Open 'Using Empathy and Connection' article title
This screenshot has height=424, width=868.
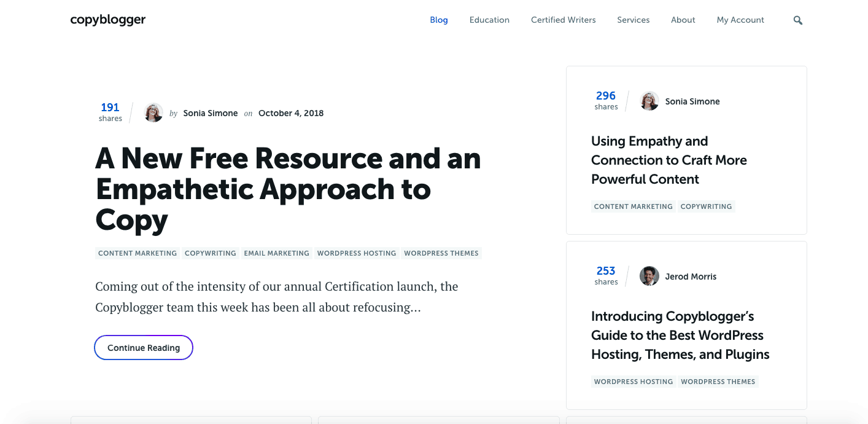[669, 160]
